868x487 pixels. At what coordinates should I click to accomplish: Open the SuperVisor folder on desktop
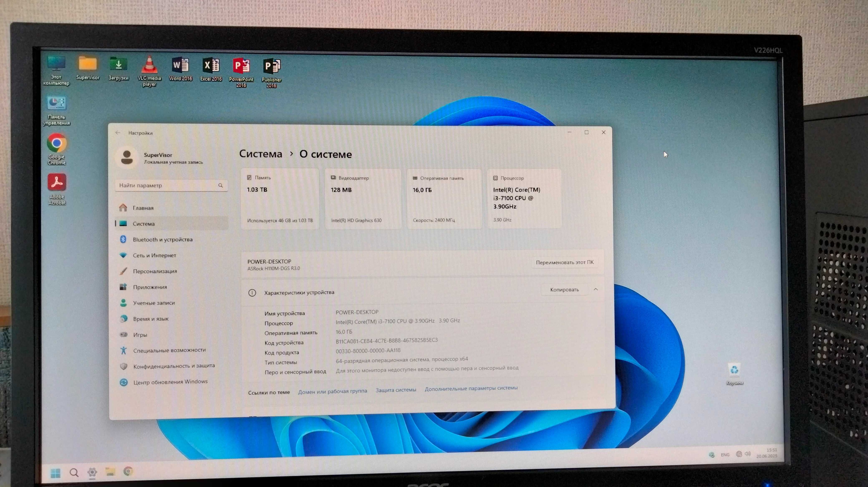(x=88, y=68)
